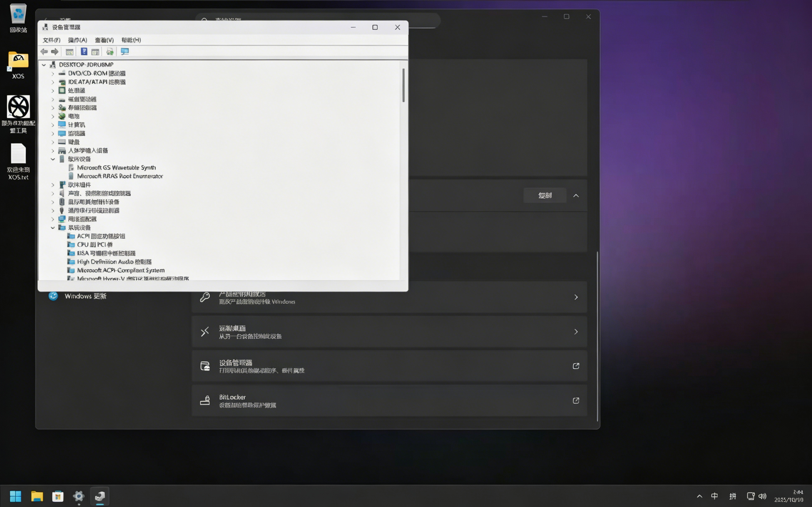
Task: Collapse the 软件设备 software devices category
Action: pyautogui.click(x=53, y=159)
